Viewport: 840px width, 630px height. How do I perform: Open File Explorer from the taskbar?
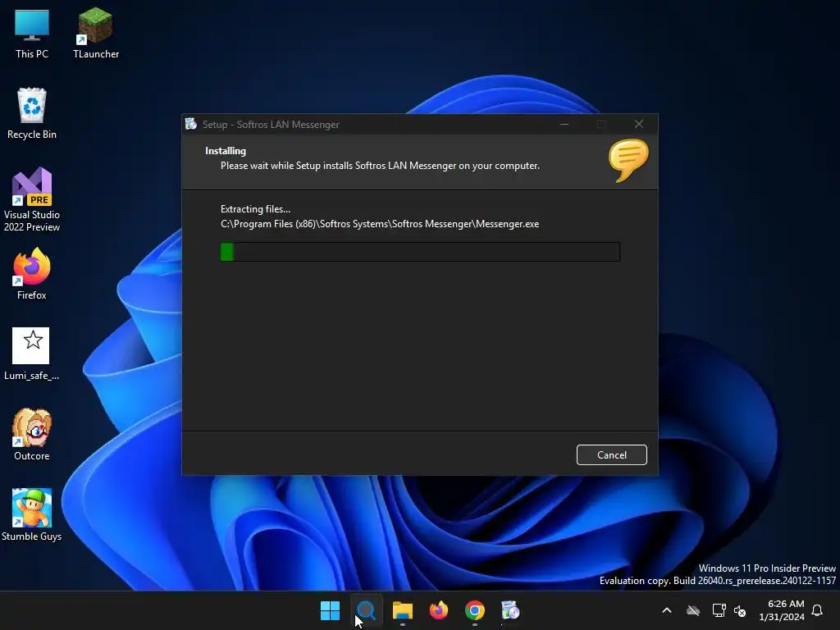pyautogui.click(x=402, y=610)
